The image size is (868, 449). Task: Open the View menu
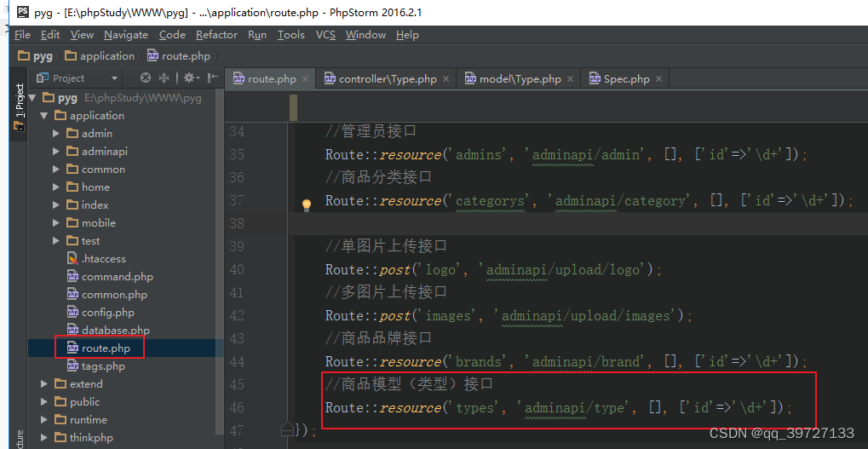[x=82, y=35]
